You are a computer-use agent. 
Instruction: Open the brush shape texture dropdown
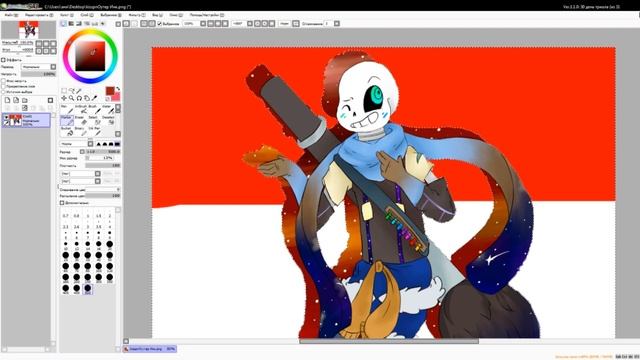pyautogui.click(x=80, y=173)
